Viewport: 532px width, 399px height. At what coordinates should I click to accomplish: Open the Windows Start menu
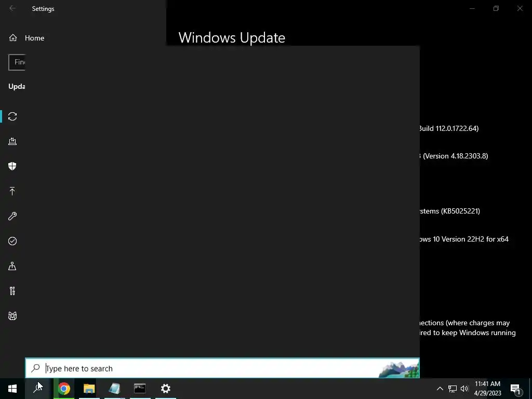pyautogui.click(x=12, y=389)
